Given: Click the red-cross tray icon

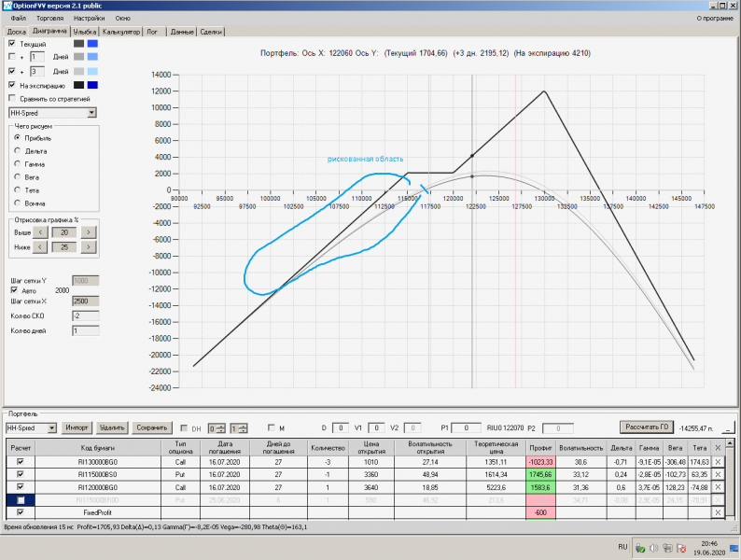Looking at the screenshot, I should (681, 548).
